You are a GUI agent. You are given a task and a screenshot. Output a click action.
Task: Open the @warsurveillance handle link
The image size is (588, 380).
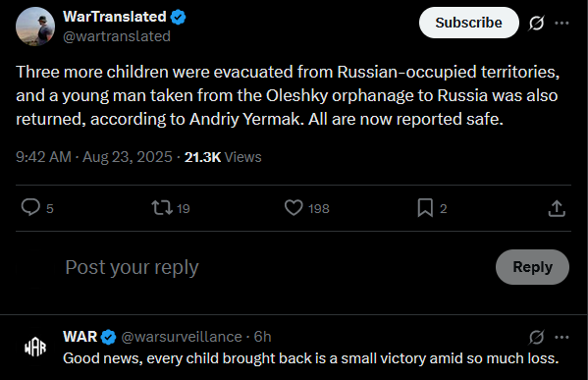[x=182, y=337]
